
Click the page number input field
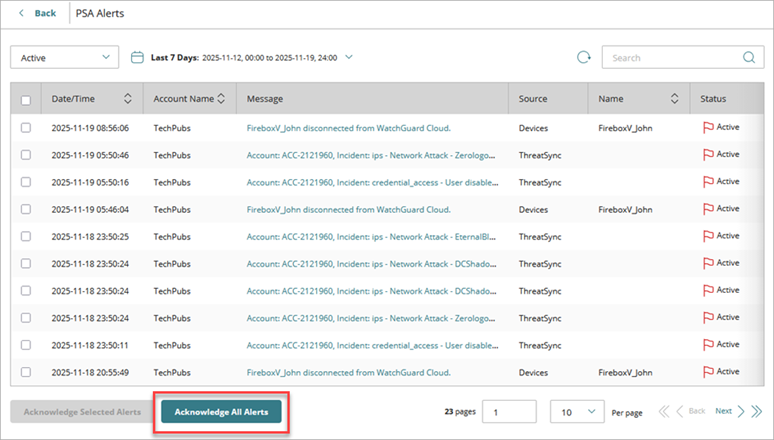[509, 412]
